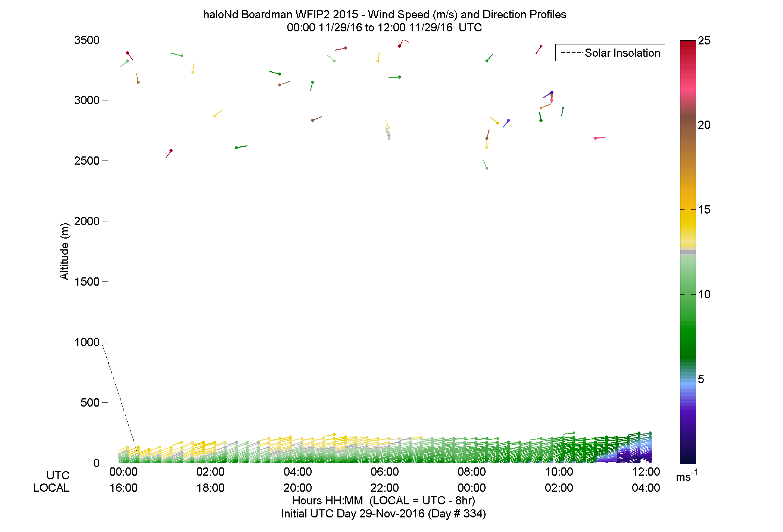Click the Solar Insolation legend entry
The image size is (783, 532).
(x=610, y=53)
